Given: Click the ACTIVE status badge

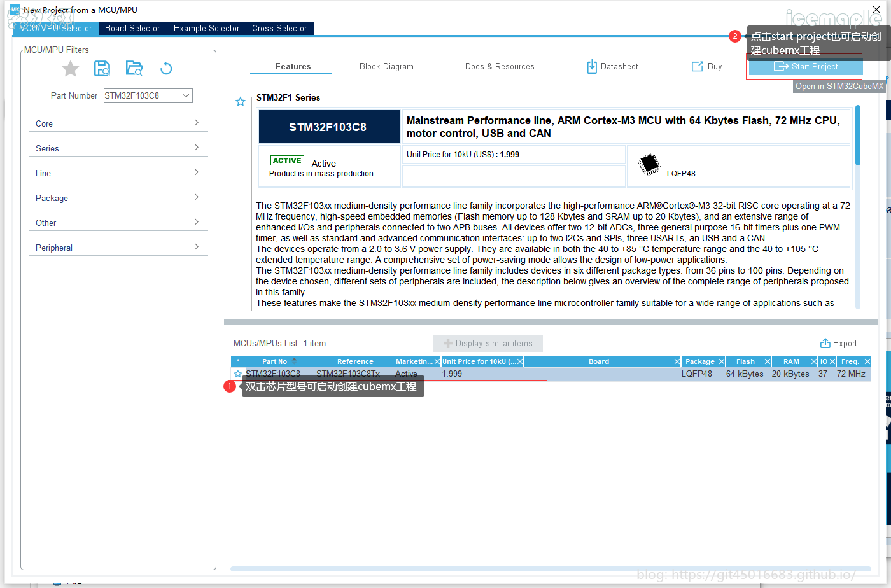Looking at the screenshot, I should point(288,160).
